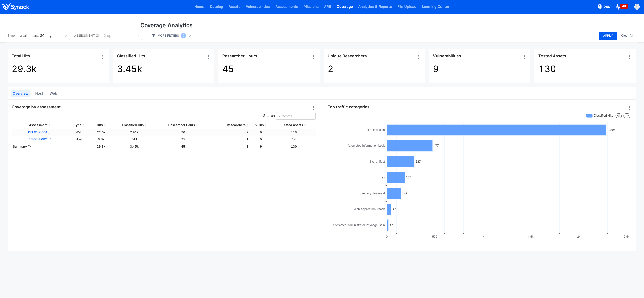Screen dimensions: 644x298
Task: Open DEMO-W004 external link icon
Action: pyautogui.click(x=50, y=132)
